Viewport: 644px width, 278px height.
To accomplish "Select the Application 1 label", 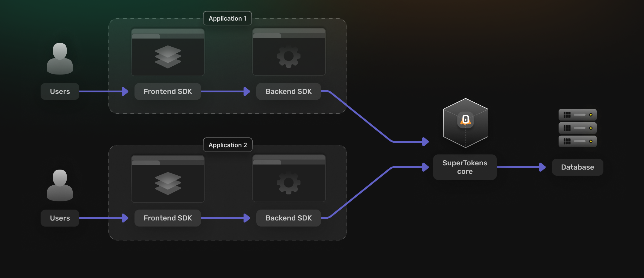I will point(227,18).
